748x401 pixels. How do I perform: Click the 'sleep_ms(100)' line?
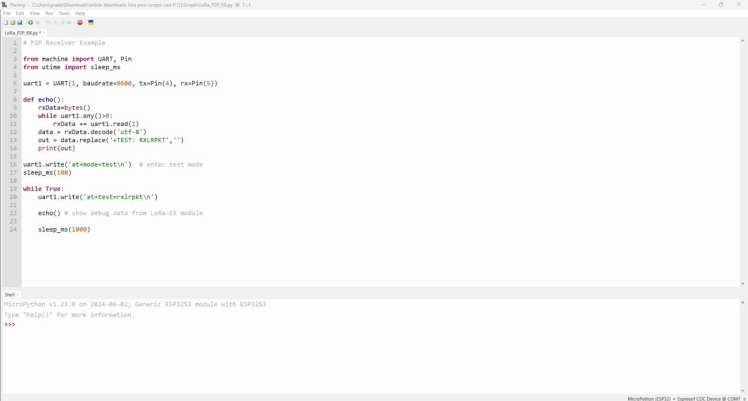pos(47,173)
